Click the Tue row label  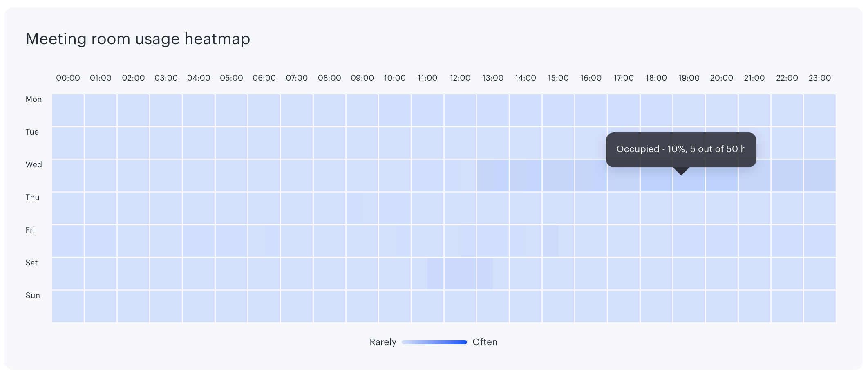32,132
